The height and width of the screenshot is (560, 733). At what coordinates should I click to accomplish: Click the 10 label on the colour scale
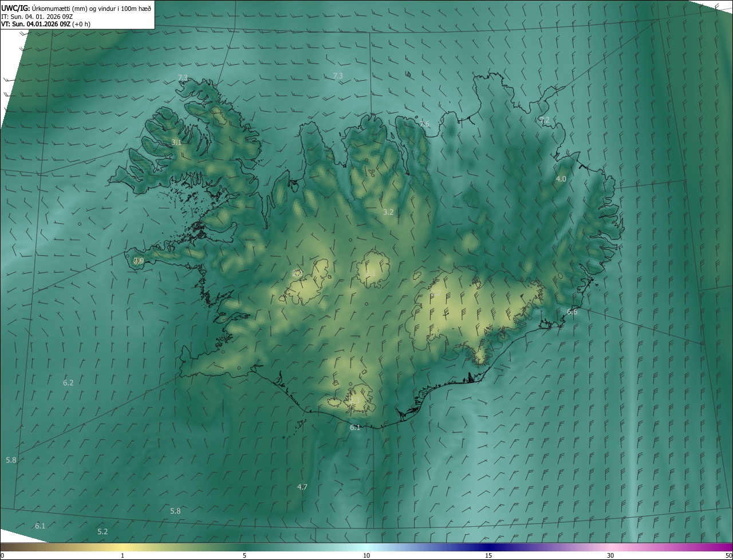[366, 555]
